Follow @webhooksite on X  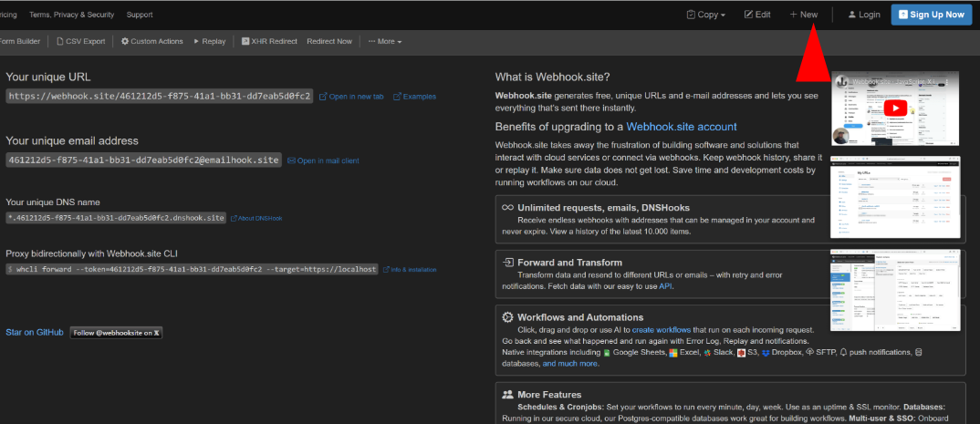(116, 333)
